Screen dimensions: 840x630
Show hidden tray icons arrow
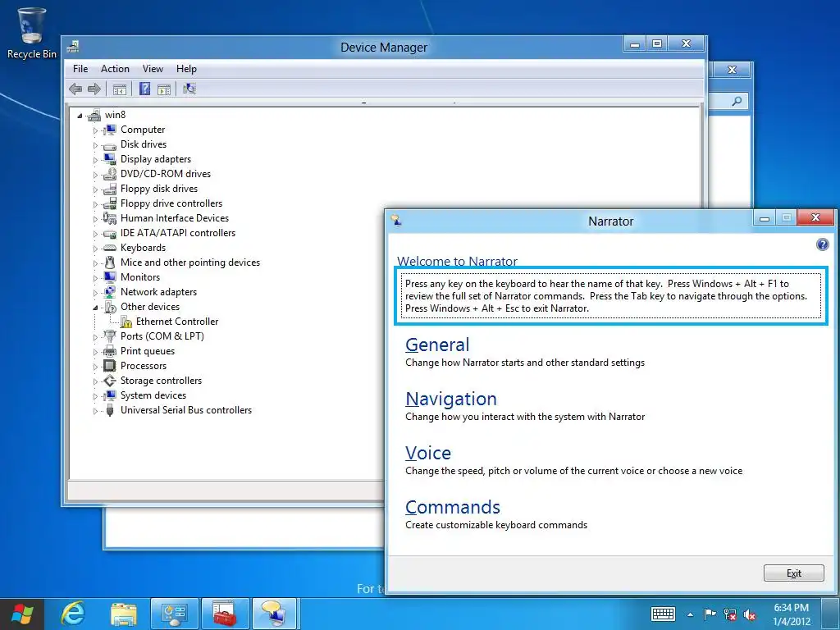click(690, 614)
